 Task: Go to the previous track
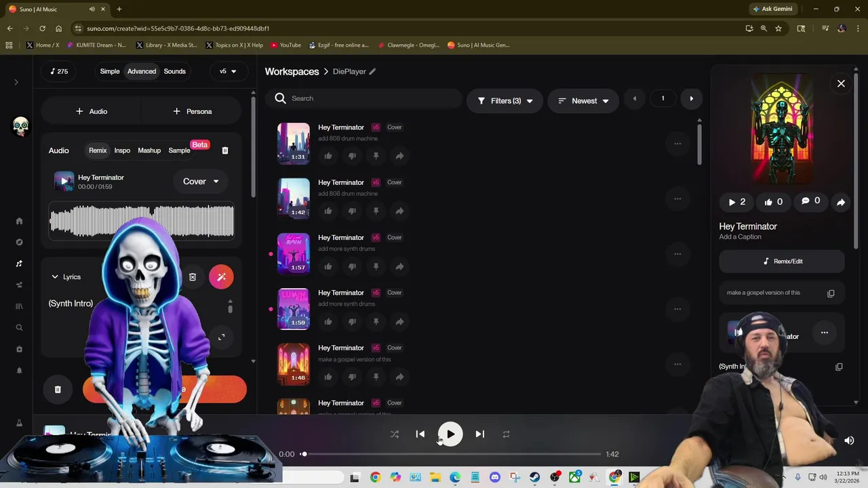pyautogui.click(x=420, y=434)
